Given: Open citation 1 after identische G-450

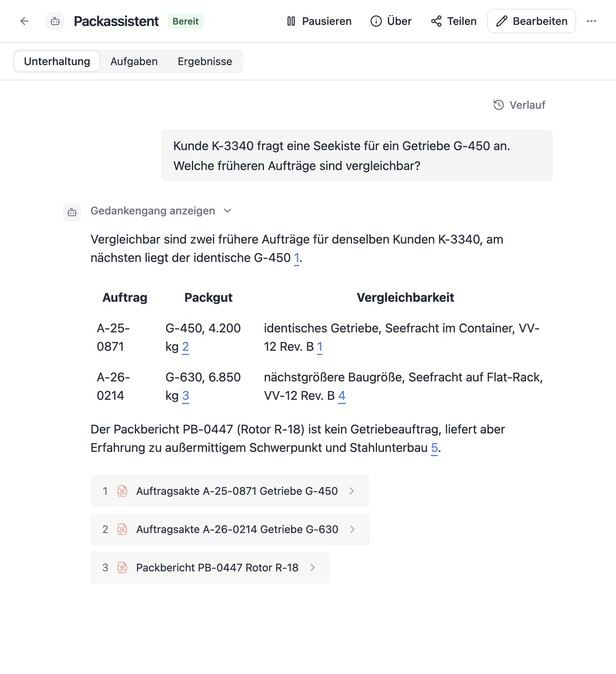Looking at the screenshot, I should 297,258.
